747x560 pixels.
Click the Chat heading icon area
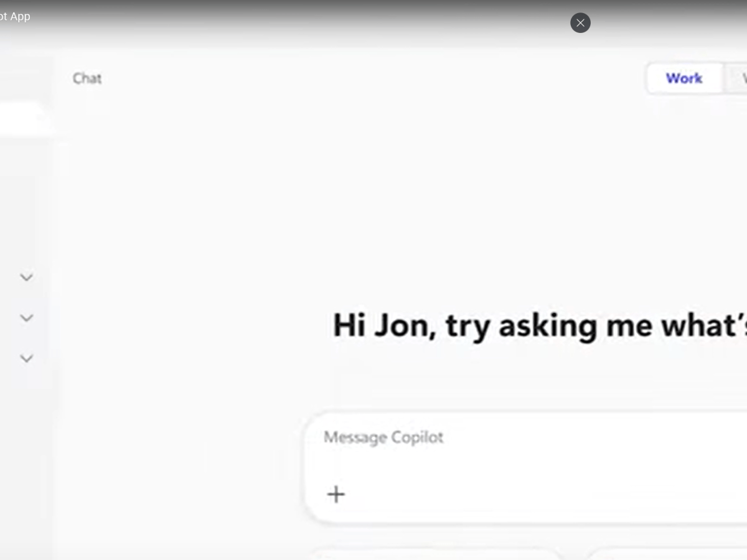(87, 78)
